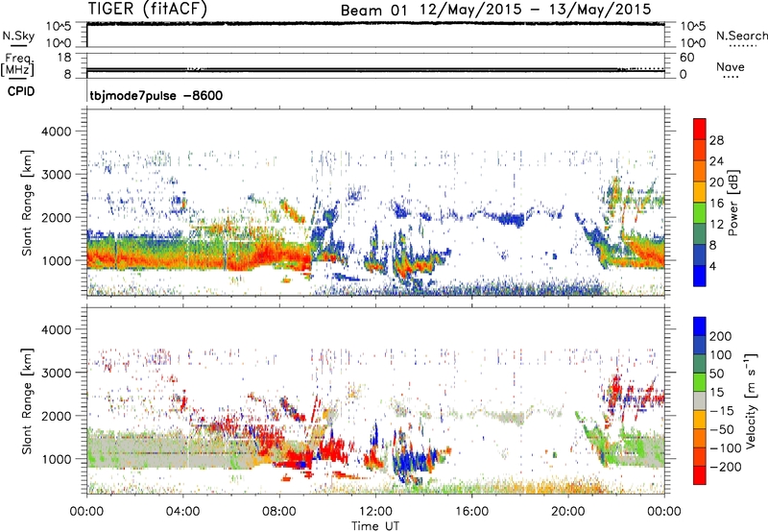Viewport: 768px width, 532px height.
Task: Click the "4000" tick on the velocity panel
Action: tap(56, 329)
